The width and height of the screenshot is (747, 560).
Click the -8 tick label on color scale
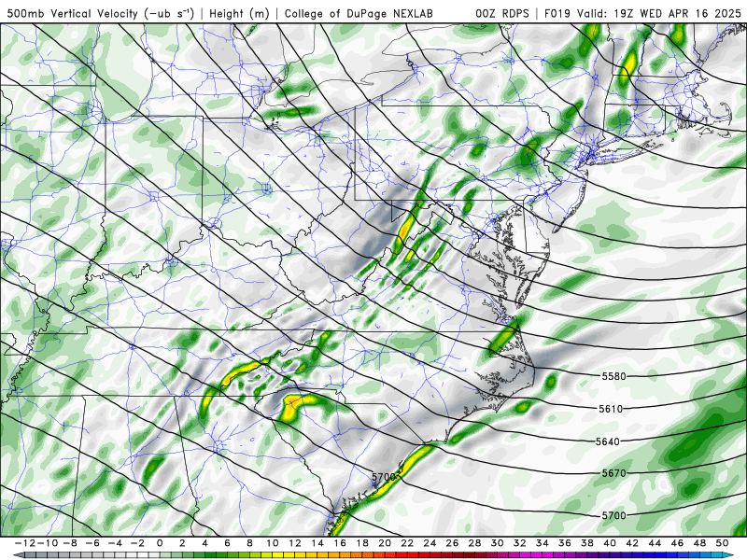pos(68,543)
